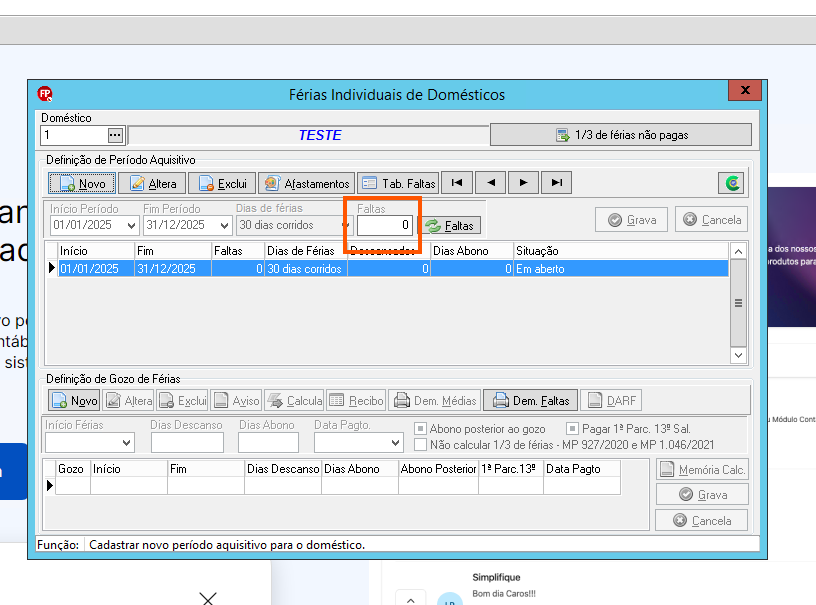816x605 pixels.
Task: Toggle Abono posterior ao gozo checkbox
Action: click(x=420, y=429)
